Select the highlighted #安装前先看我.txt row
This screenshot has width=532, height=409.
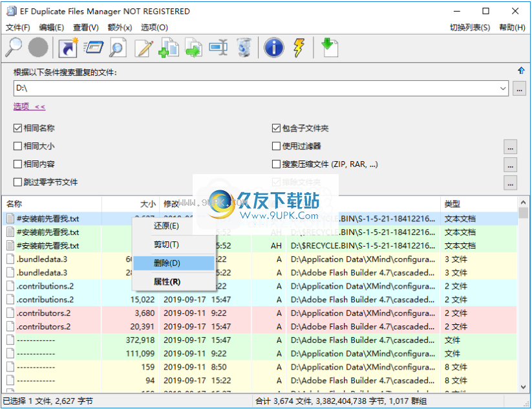(260, 219)
